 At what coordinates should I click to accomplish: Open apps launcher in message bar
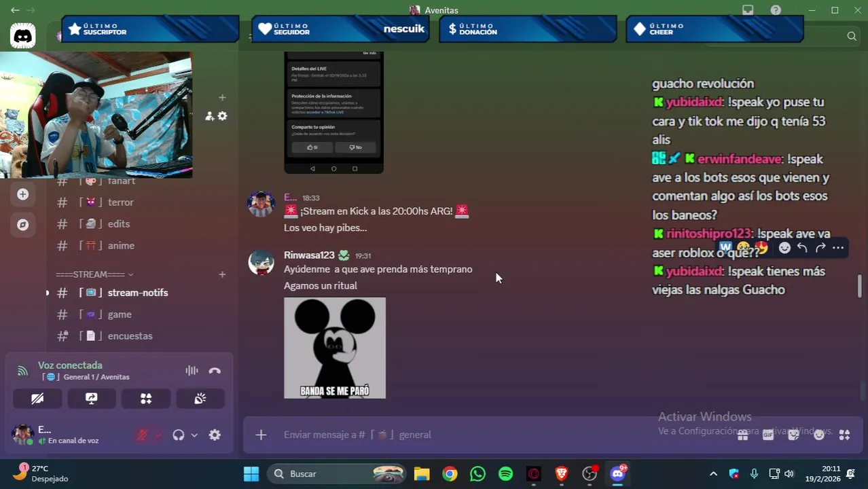coord(844,435)
